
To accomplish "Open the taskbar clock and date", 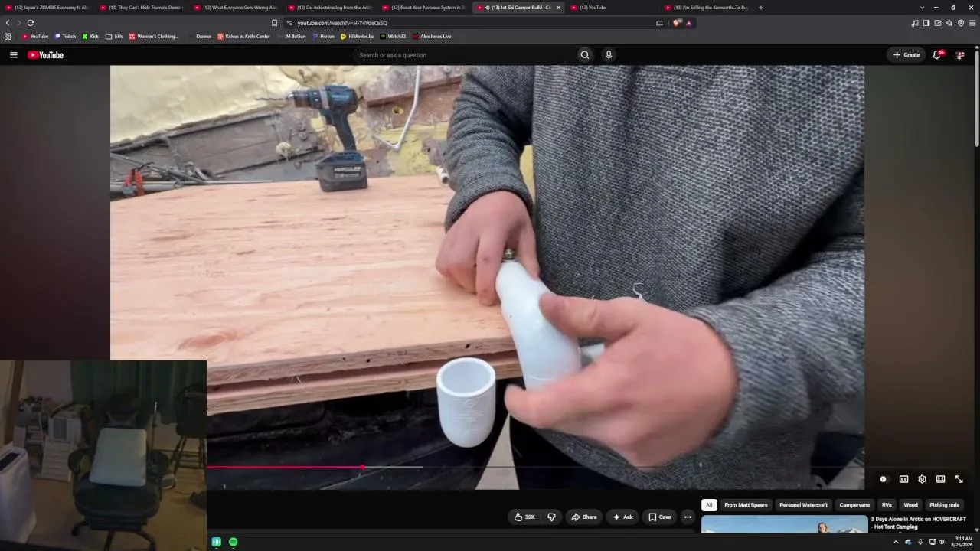I will coord(963,542).
